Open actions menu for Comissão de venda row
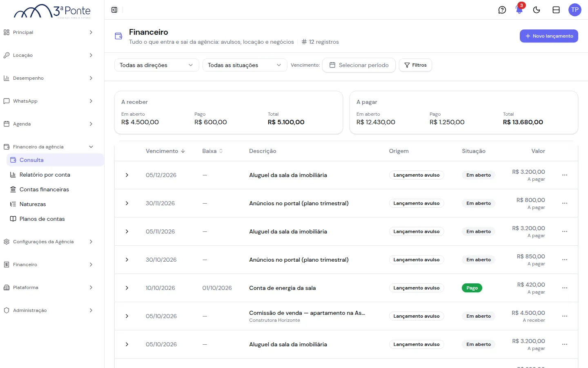Screen dimensions: 588x368 coord(565,316)
